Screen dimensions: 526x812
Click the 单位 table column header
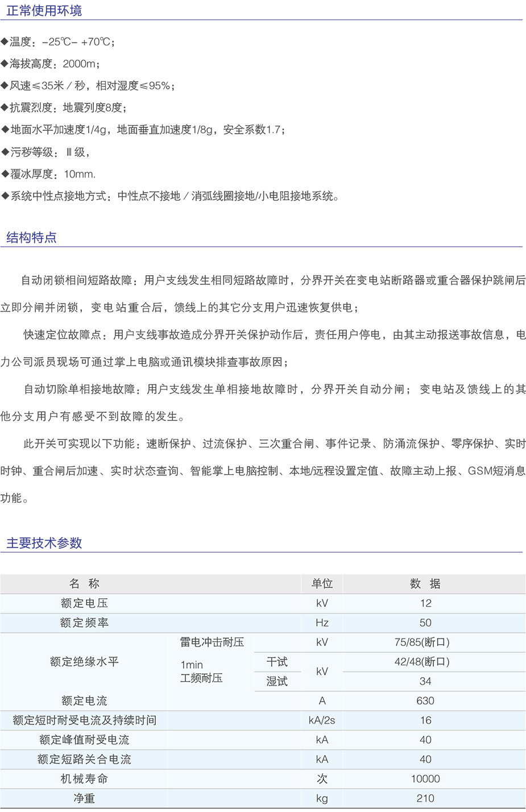pos(322,584)
